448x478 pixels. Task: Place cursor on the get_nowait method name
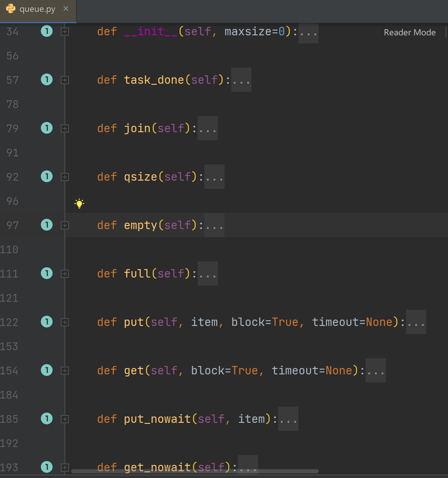[x=157, y=468]
